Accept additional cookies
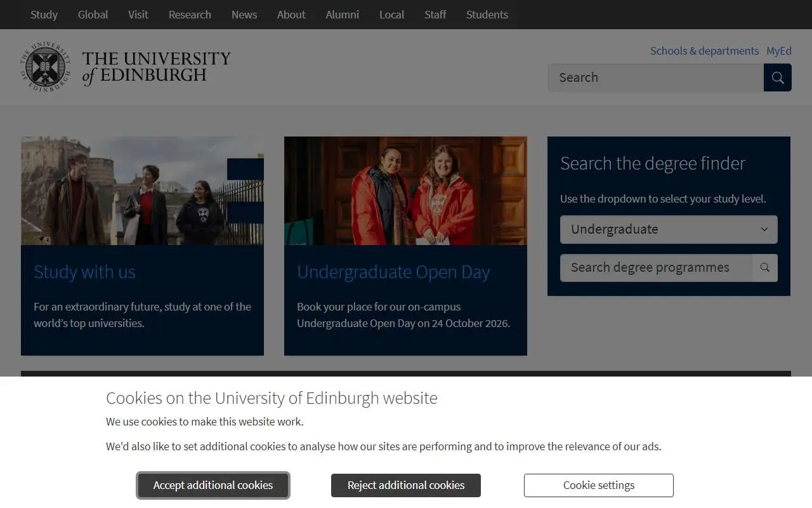 click(x=213, y=486)
